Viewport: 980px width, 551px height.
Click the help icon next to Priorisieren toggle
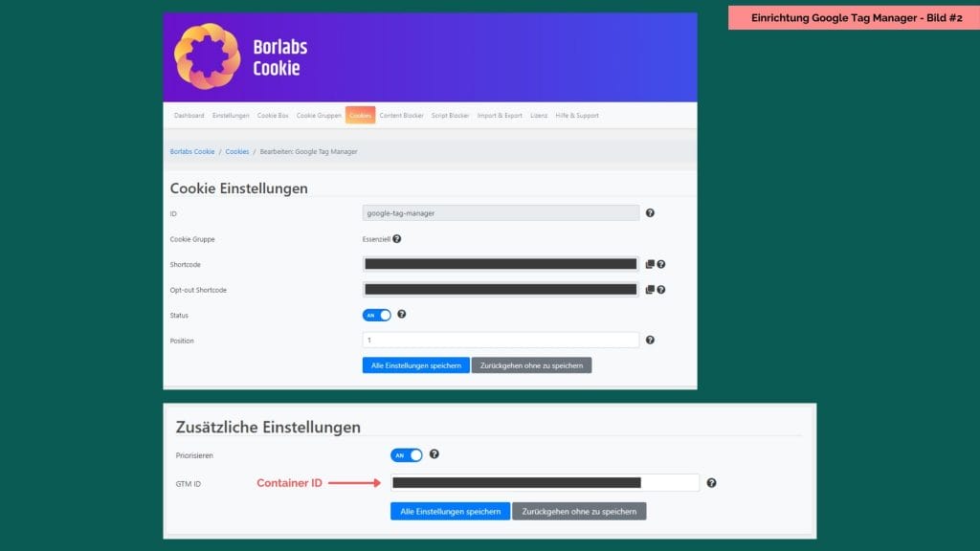click(434, 454)
